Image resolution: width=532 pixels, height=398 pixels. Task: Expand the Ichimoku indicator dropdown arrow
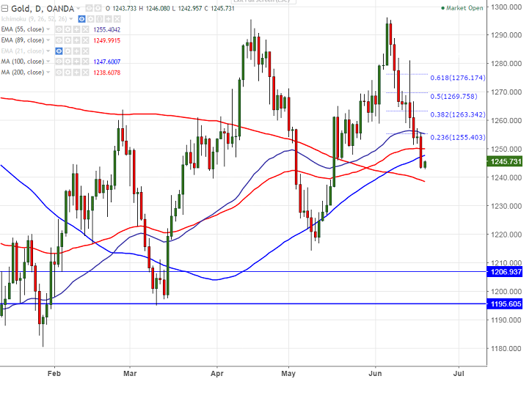pyautogui.click(x=71, y=18)
